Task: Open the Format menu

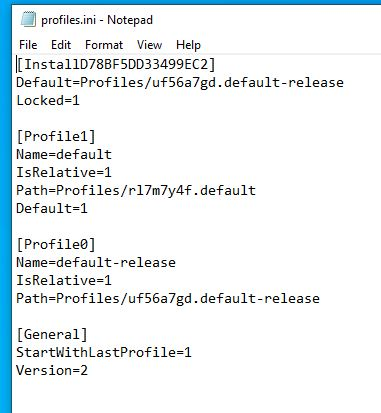Action: tap(104, 45)
